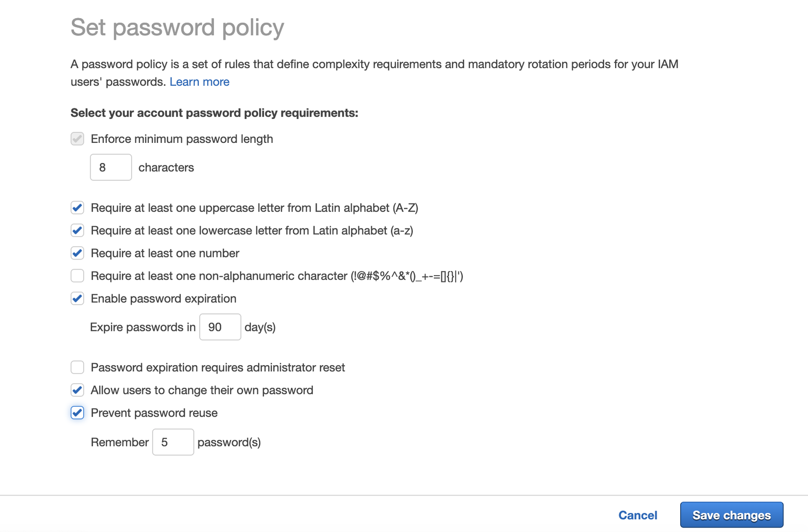
Task: Click the expire passwords days field
Action: [220, 327]
